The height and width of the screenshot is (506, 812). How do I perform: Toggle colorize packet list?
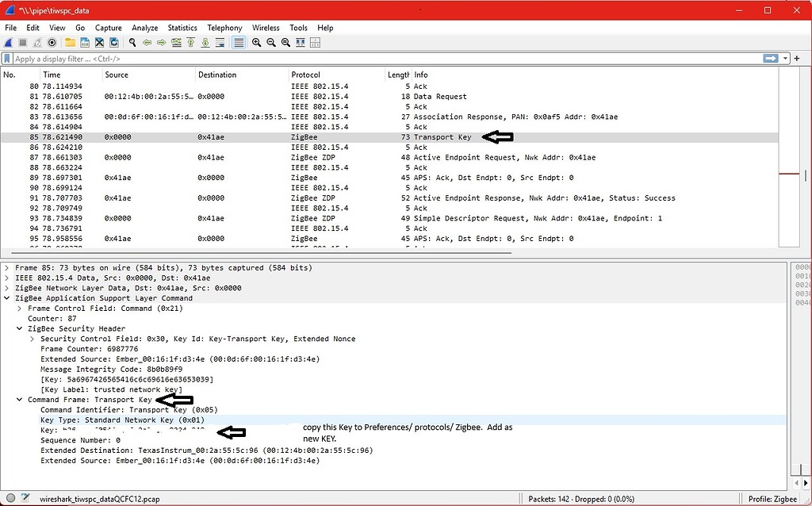coord(239,42)
